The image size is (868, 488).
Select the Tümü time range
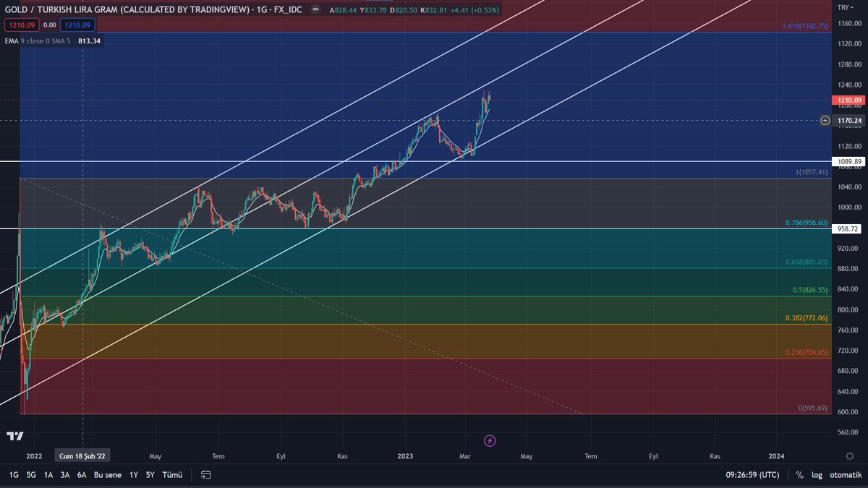click(172, 475)
